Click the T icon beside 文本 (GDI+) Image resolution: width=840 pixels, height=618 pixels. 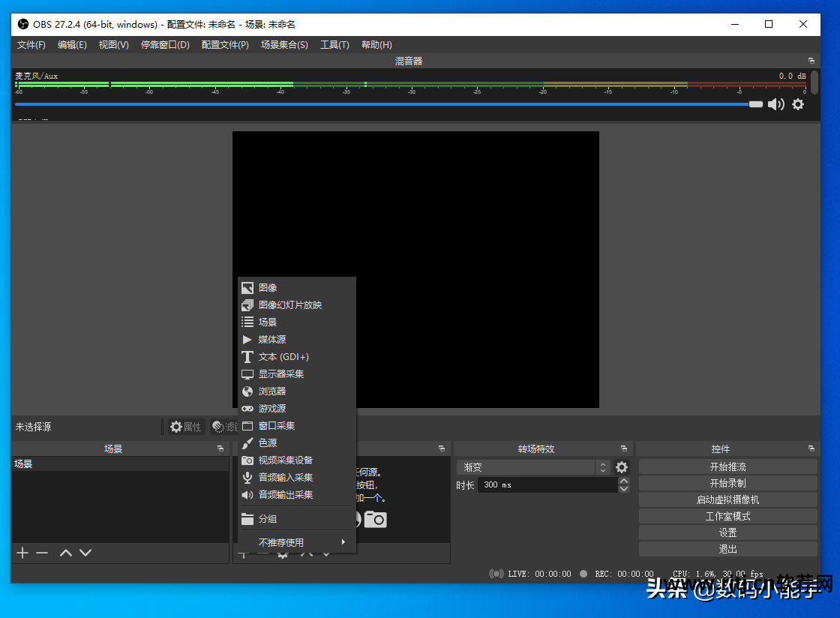pyautogui.click(x=247, y=357)
